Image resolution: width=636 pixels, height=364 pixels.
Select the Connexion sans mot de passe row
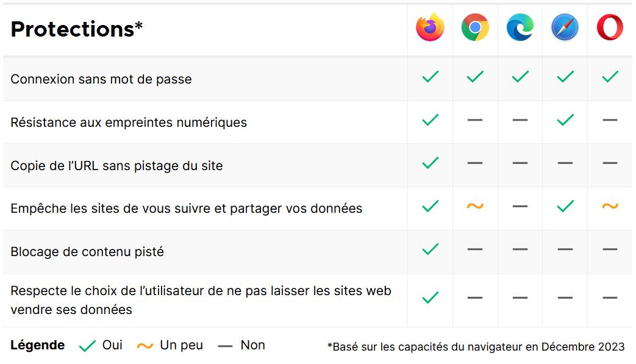click(x=318, y=79)
